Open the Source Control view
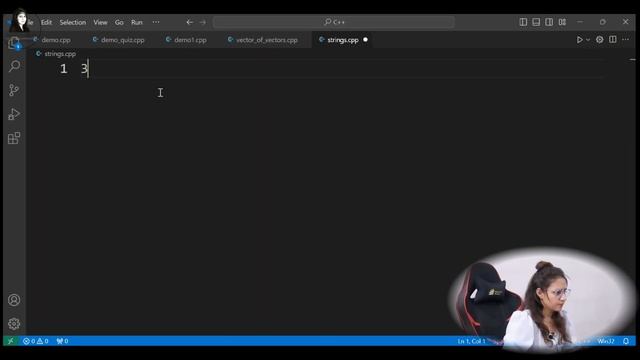640x360 pixels. (x=14, y=90)
